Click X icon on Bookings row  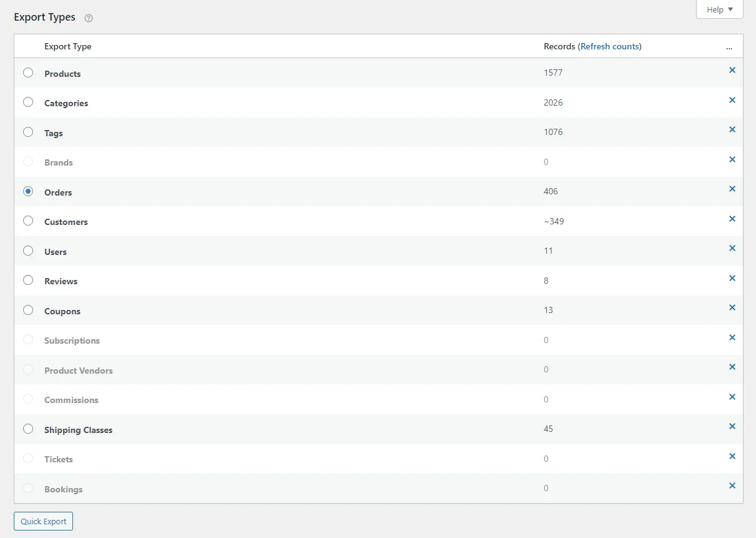coord(732,486)
